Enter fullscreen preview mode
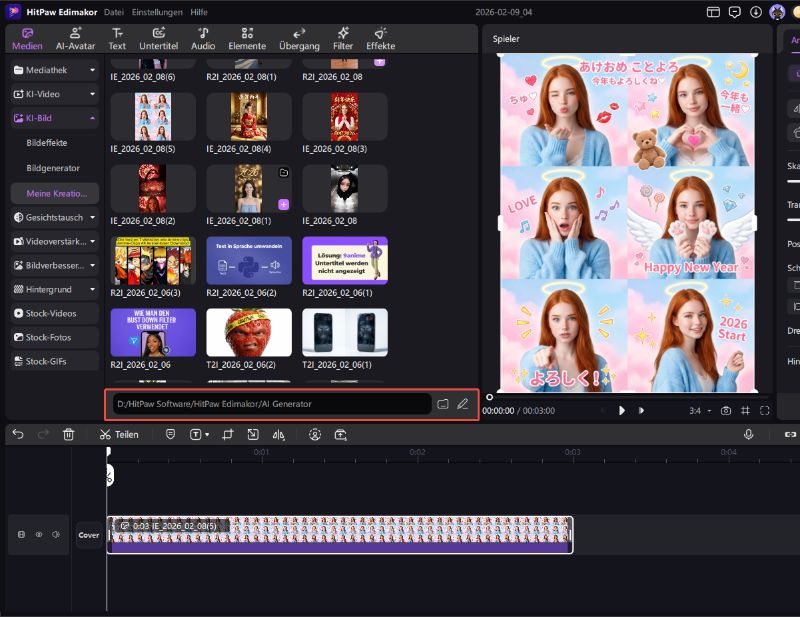 coord(764,411)
